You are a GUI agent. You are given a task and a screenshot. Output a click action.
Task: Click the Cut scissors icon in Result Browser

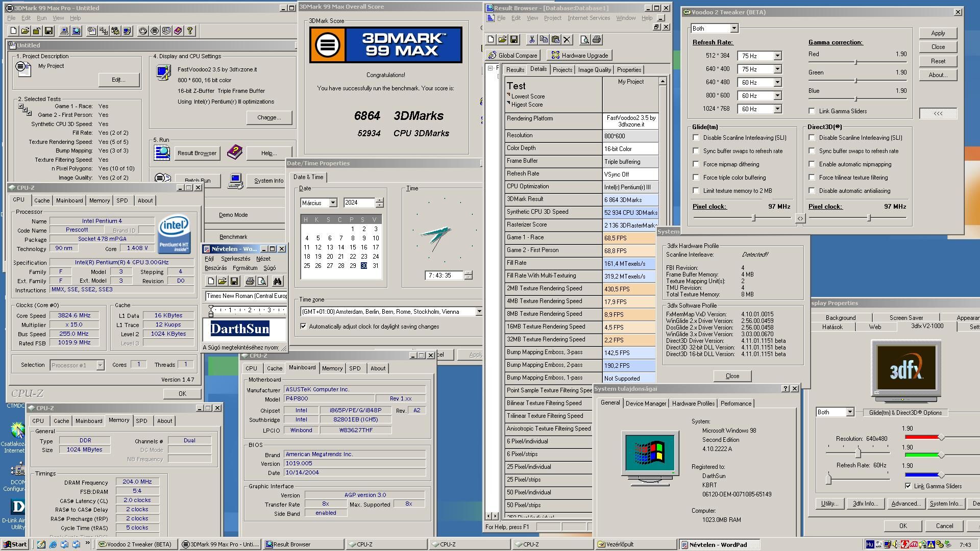coord(532,39)
